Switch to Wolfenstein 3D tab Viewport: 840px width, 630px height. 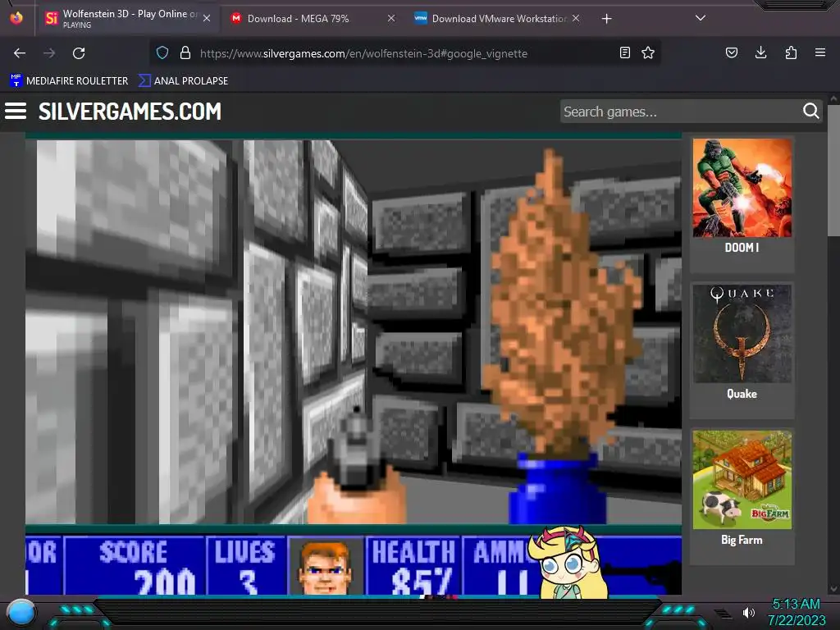pyautogui.click(x=129, y=19)
